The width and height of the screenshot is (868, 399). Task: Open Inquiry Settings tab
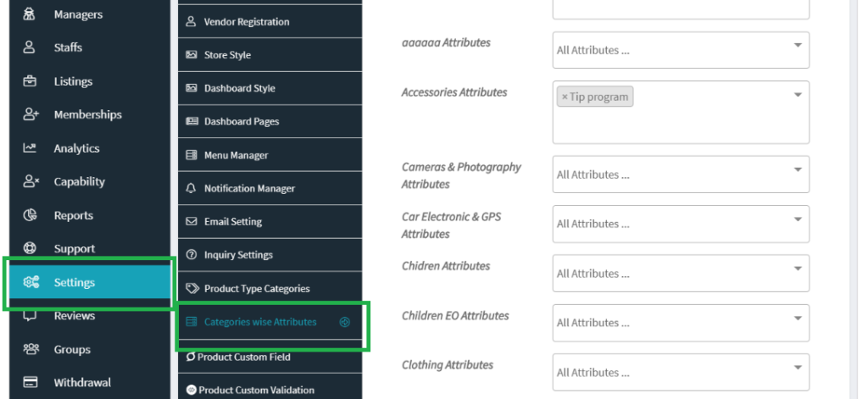[x=270, y=254]
